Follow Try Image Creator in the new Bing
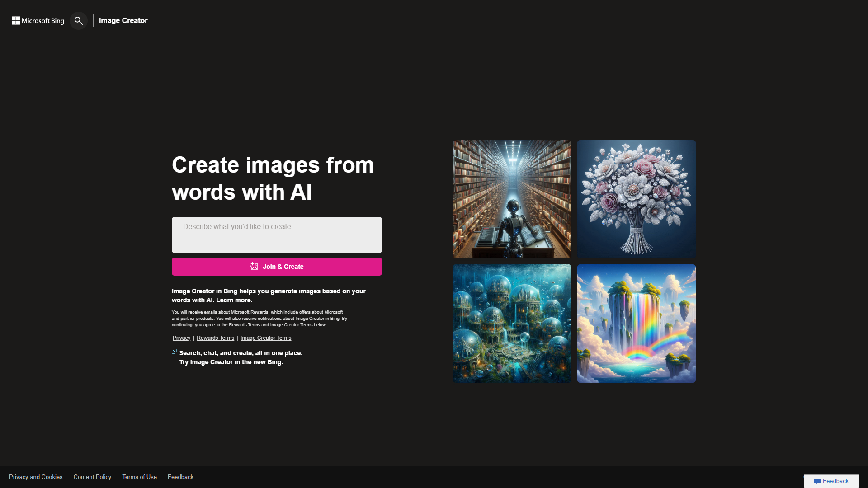Screen dimensions: 868x488 click(231, 362)
